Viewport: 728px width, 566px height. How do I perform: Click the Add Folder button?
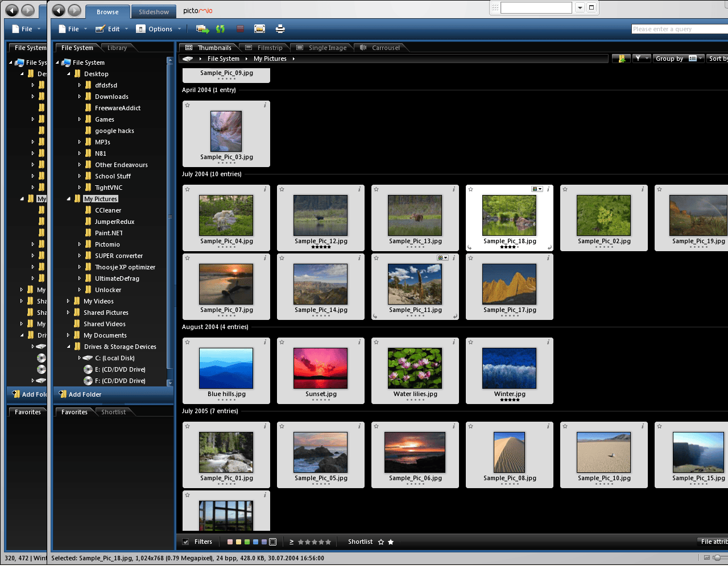coord(80,394)
